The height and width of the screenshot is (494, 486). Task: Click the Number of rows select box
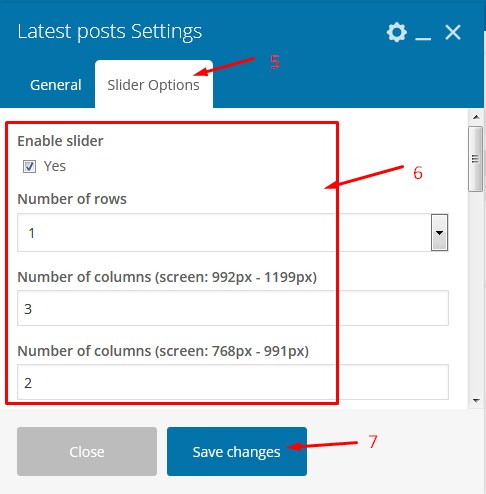233,232
